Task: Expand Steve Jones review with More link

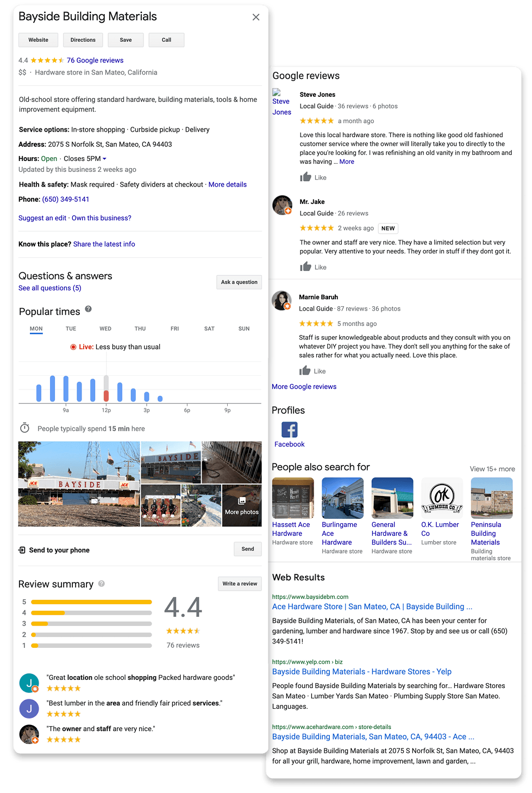Action: point(347,162)
